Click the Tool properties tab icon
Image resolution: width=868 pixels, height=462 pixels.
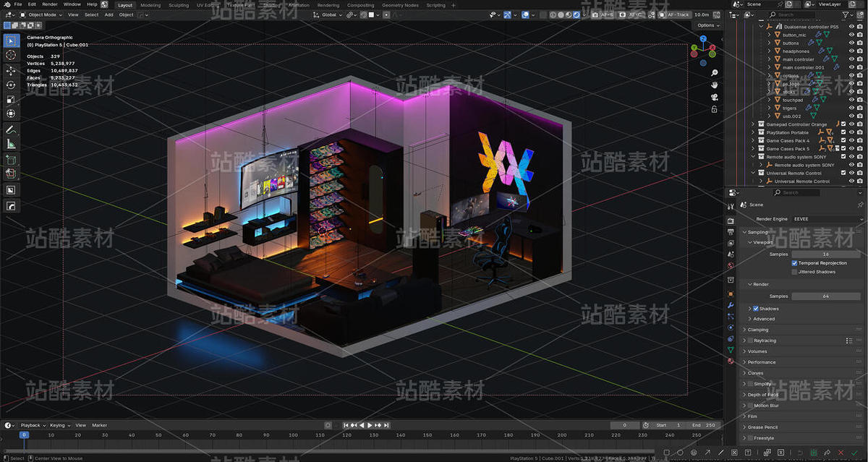(731, 207)
